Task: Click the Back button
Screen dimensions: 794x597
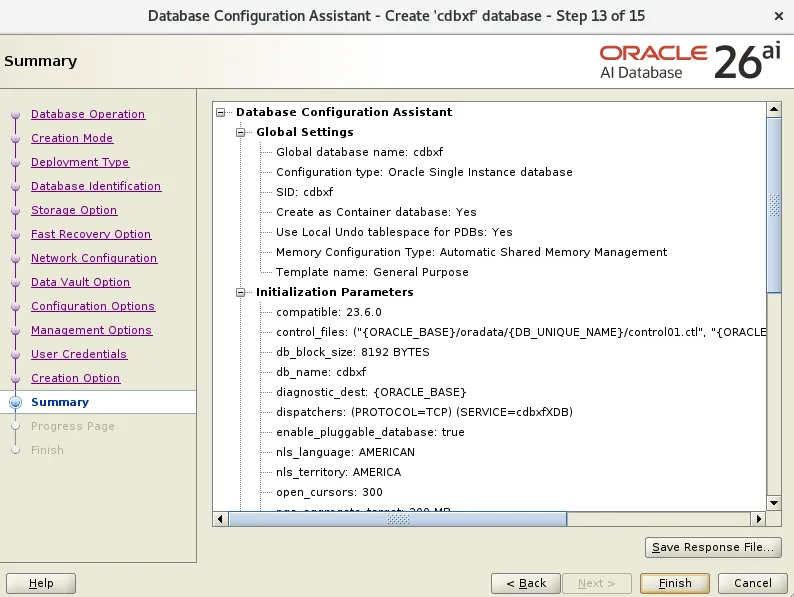Action: coord(526,583)
